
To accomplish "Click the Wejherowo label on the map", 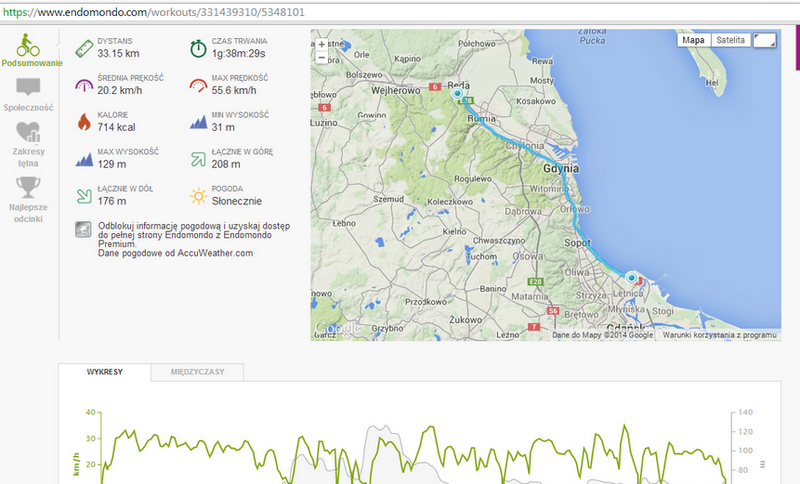I will (x=396, y=90).
